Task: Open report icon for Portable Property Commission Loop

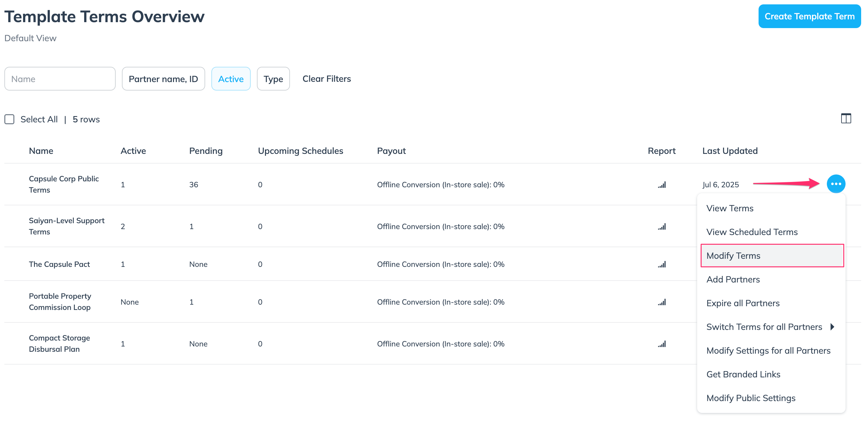Action: coord(662,302)
